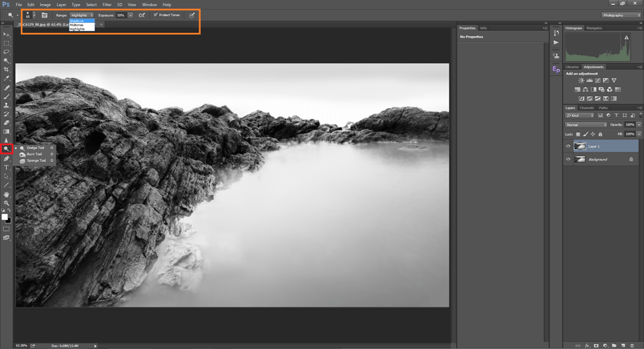The image size is (644, 349).
Task: Switch to the Libraries tab
Action: (572, 66)
